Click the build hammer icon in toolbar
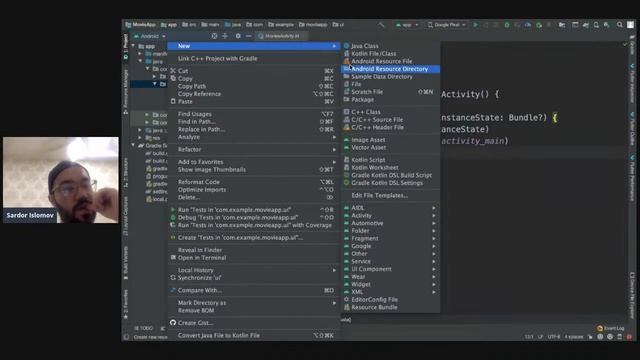Image resolution: width=640 pixels, height=360 pixels. click(381, 25)
